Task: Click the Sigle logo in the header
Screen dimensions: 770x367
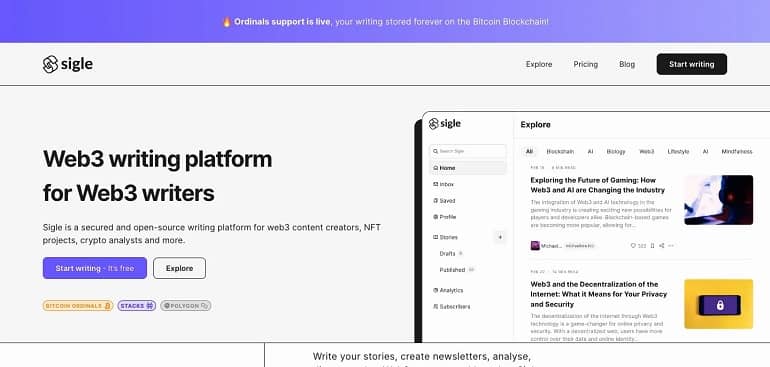Action: click(x=68, y=64)
